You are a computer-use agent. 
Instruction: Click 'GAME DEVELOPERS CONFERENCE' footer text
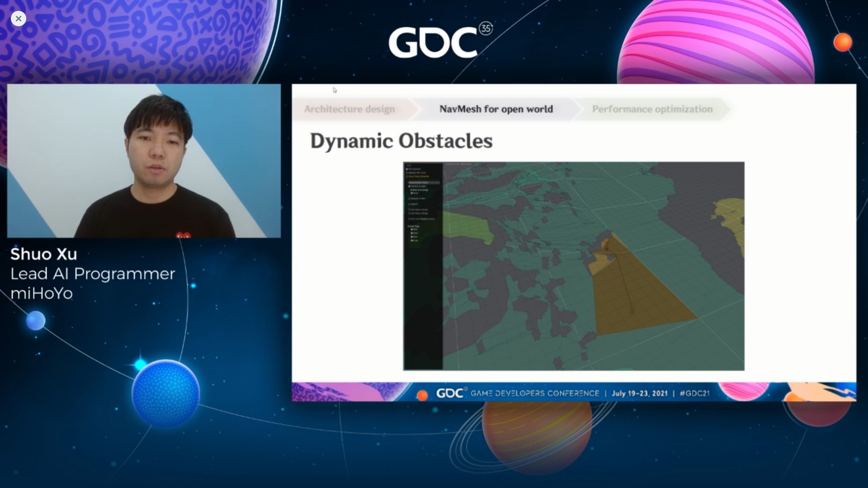click(x=535, y=393)
